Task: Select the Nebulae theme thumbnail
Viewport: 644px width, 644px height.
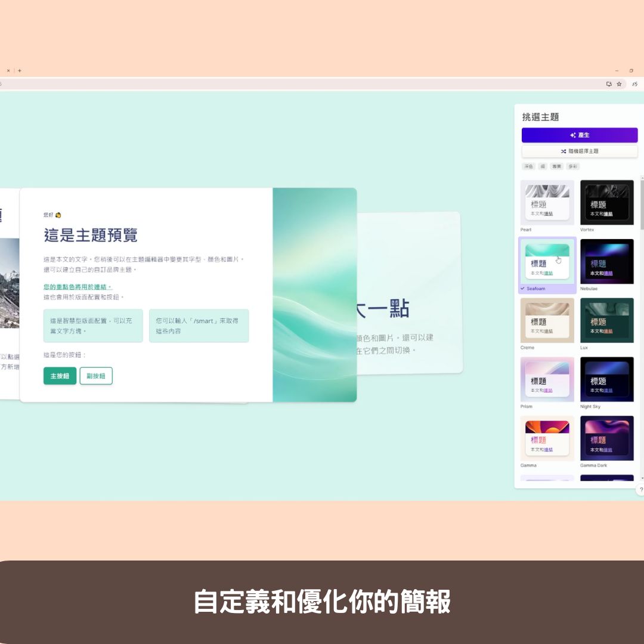Action: point(606,261)
